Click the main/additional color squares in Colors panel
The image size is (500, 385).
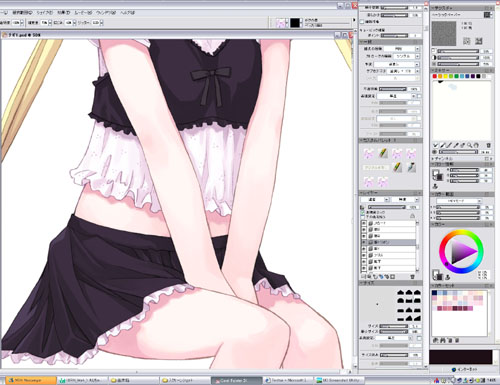pyautogui.click(x=437, y=174)
